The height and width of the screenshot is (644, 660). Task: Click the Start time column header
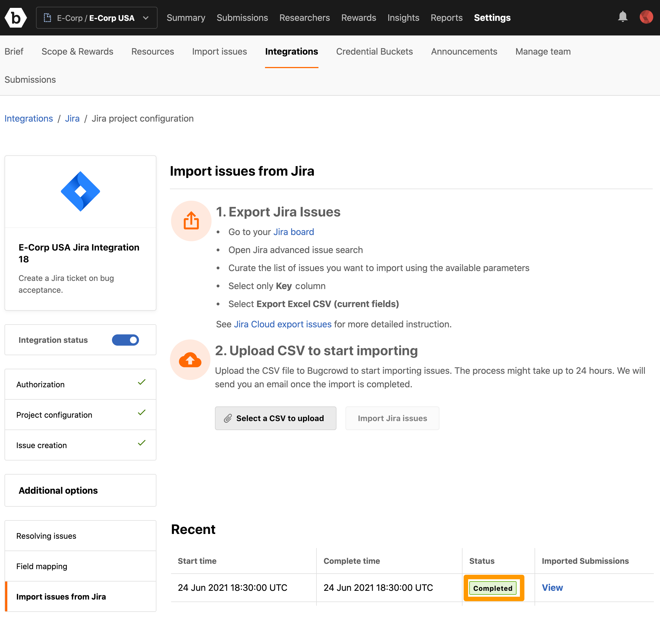197,561
